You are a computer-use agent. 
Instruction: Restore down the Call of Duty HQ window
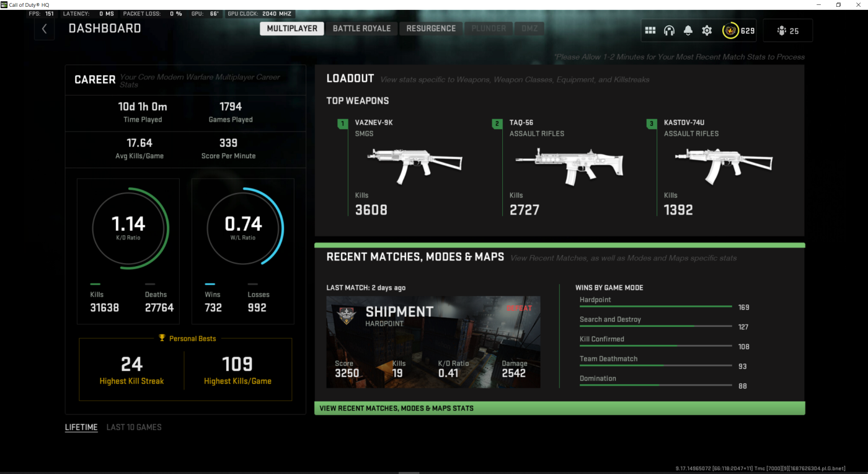point(838,4)
